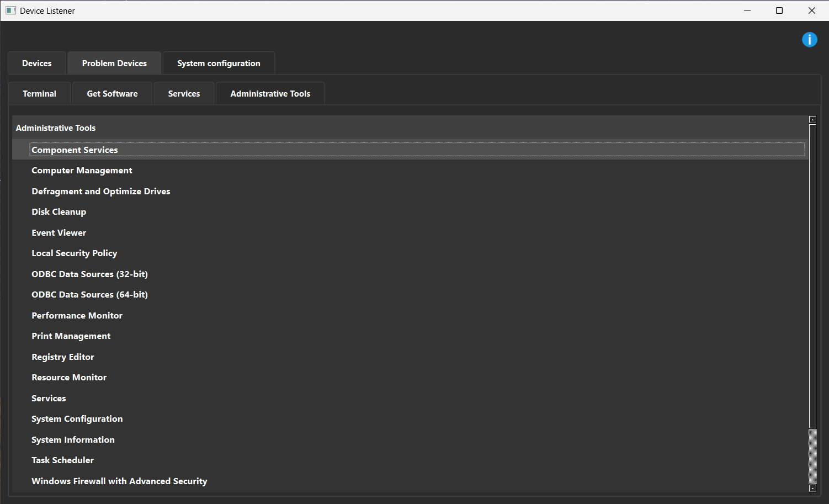Click the blue info icon

click(x=809, y=40)
